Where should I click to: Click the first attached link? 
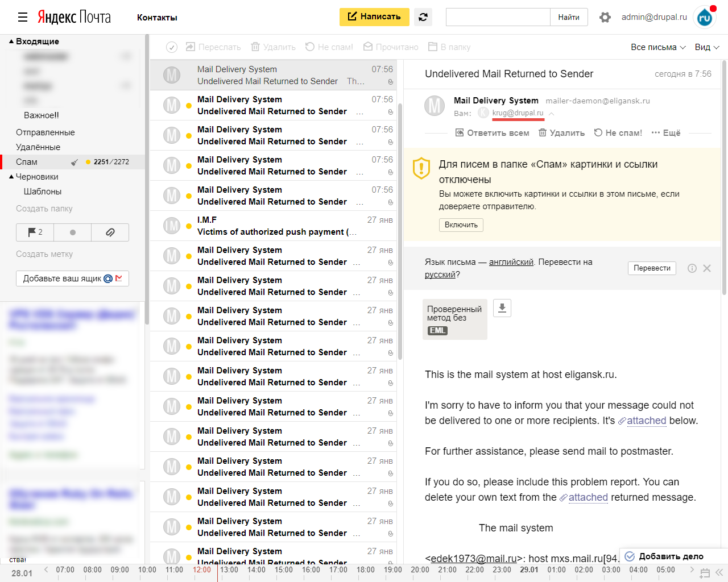click(647, 421)
